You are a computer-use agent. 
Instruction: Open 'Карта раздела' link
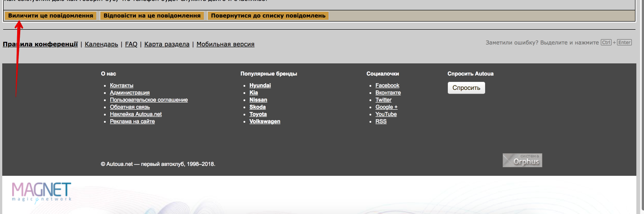click(167, 44)
